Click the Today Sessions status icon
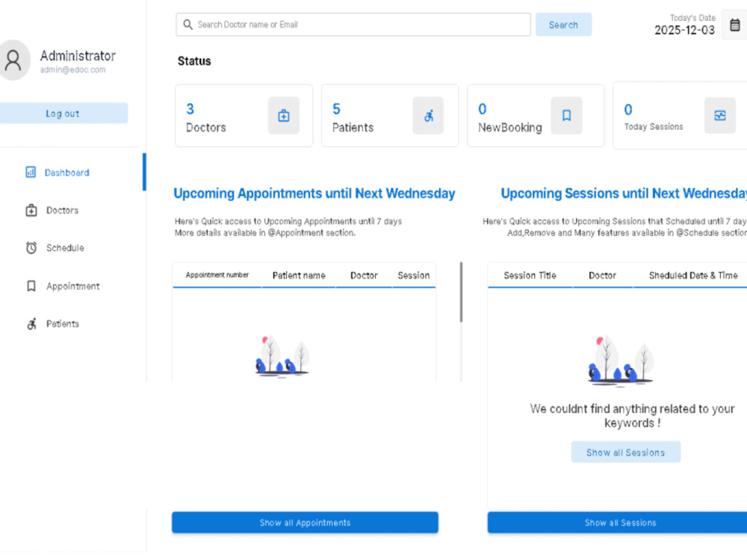 point(720,115)
